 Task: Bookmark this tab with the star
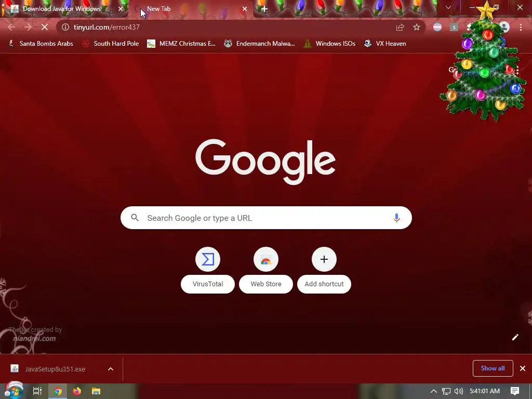tap(417, 27)
